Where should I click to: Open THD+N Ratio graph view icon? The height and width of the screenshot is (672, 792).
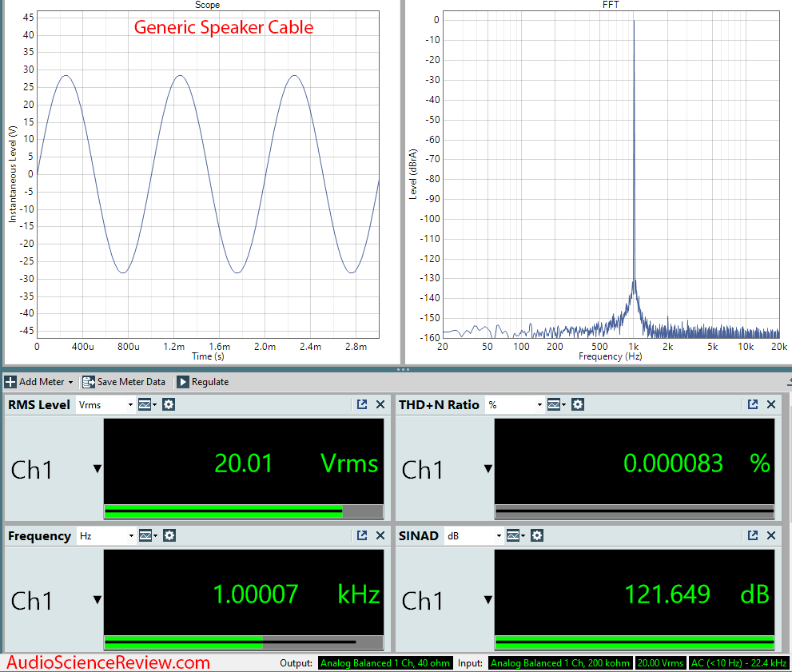pyautogui.click(x=556, y=404)
